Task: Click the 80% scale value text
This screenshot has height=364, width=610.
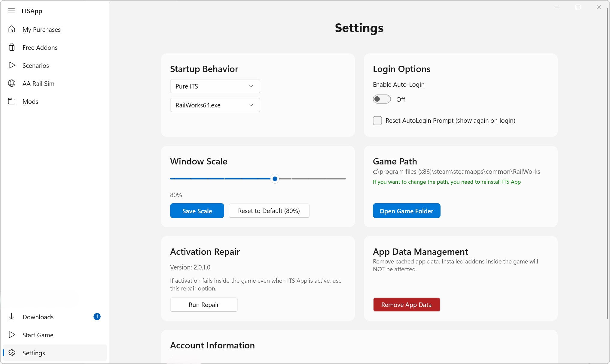Action: [176, 195]
